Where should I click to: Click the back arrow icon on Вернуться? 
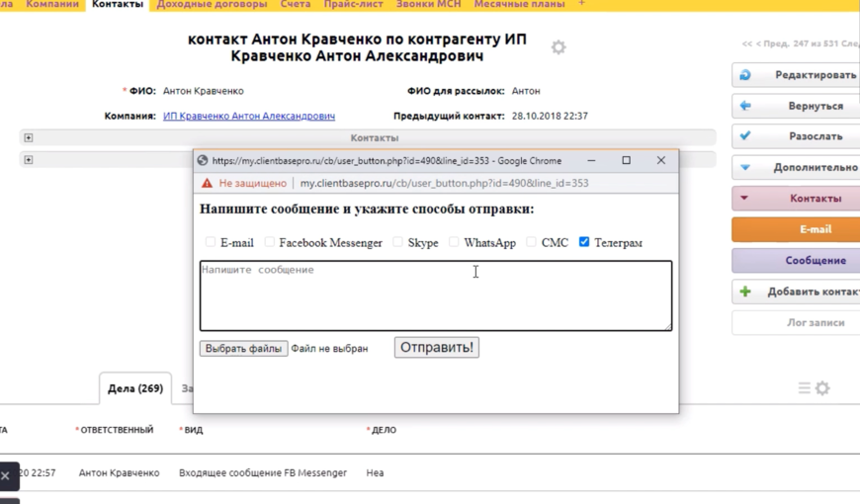click(x=745, y=106)
